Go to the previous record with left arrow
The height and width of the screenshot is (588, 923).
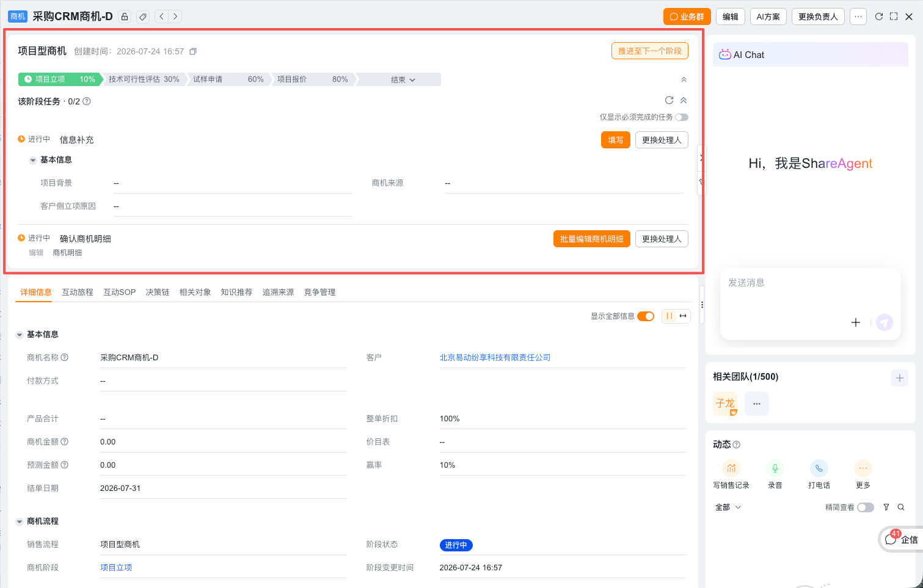click(162, 16)
